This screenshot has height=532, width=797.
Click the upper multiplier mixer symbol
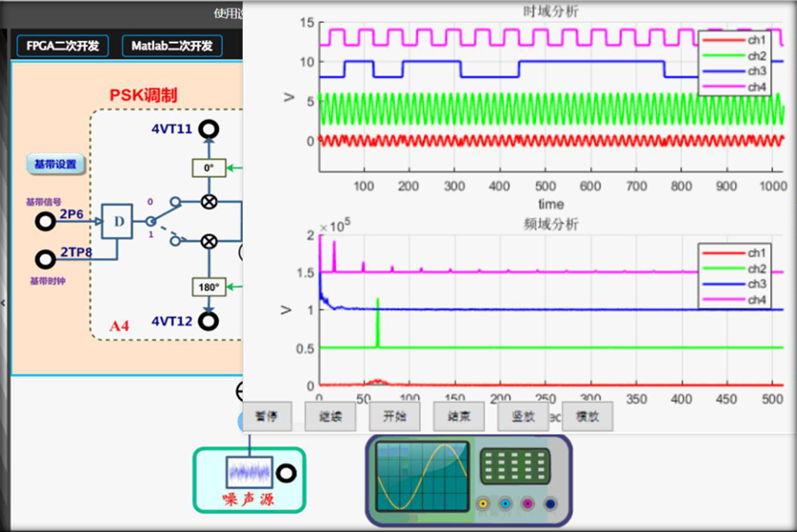click(209, 202)
